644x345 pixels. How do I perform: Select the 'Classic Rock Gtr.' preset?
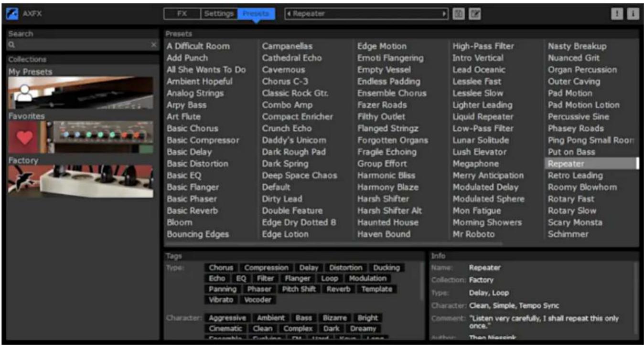click(295, 93)
